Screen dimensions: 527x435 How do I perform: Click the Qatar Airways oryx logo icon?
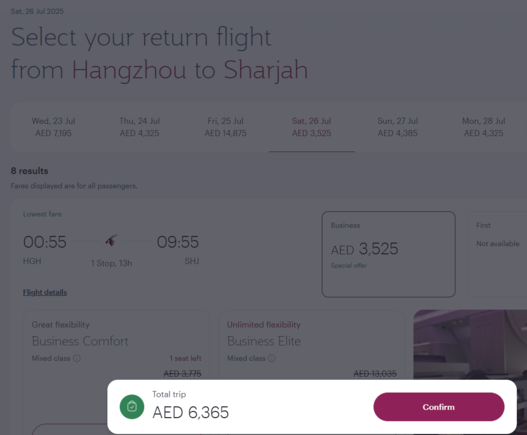pyautogui.click(x=111, y=241)
